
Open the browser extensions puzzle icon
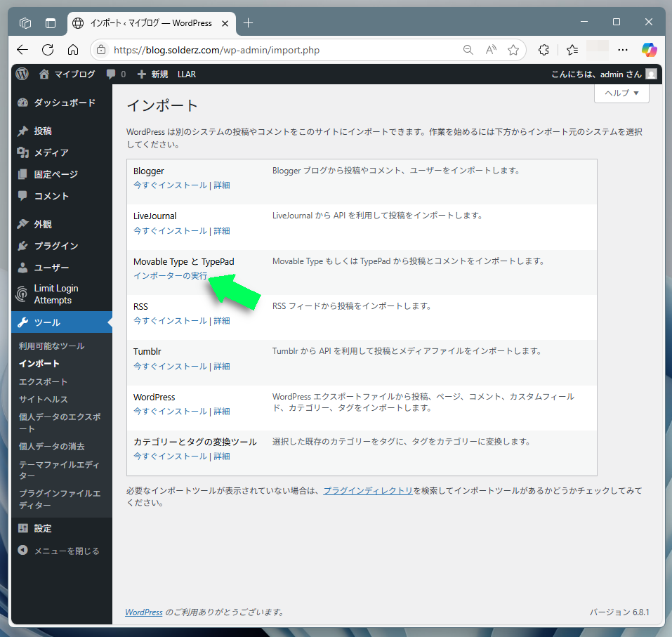[543, 50]
